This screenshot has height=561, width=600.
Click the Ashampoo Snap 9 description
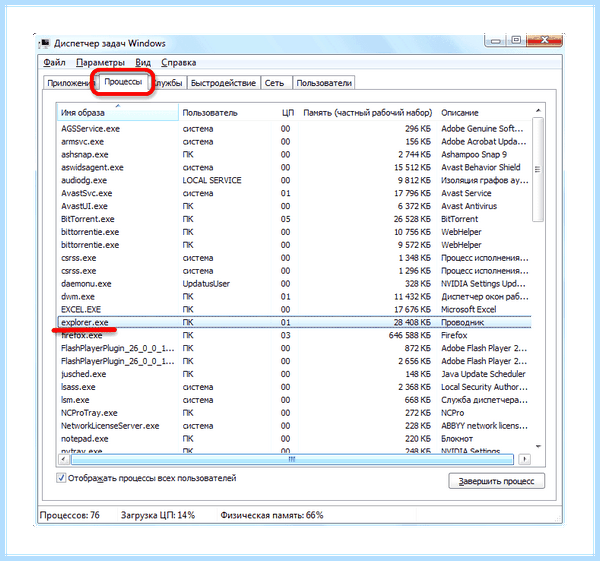pyautogui.click(x=474, y=155)
